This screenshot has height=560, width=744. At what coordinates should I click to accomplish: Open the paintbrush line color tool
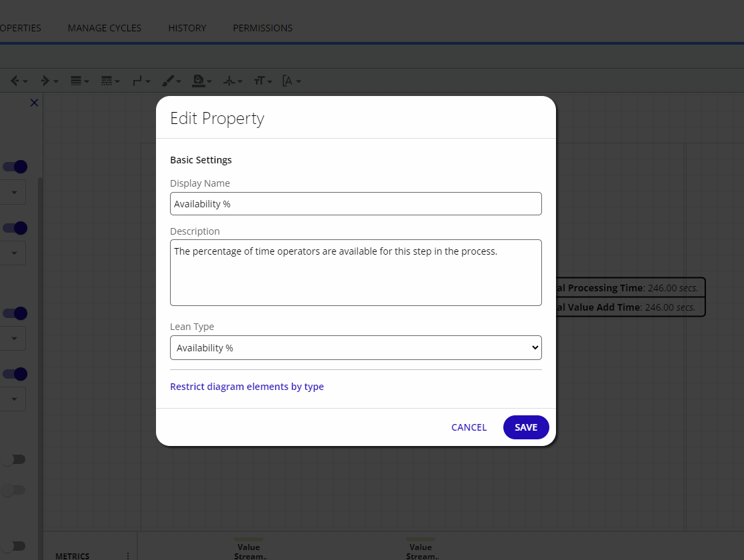[171, 81]
